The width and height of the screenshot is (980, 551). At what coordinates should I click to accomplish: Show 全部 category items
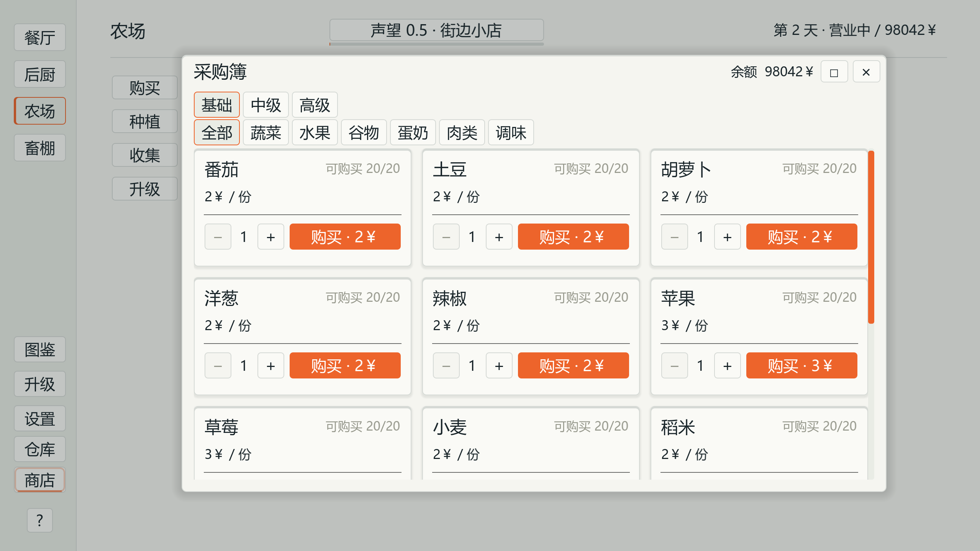(217, 132)
